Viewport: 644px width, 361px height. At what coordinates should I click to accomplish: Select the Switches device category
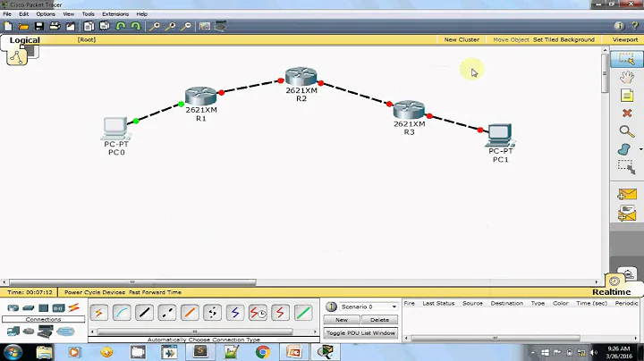29,307
